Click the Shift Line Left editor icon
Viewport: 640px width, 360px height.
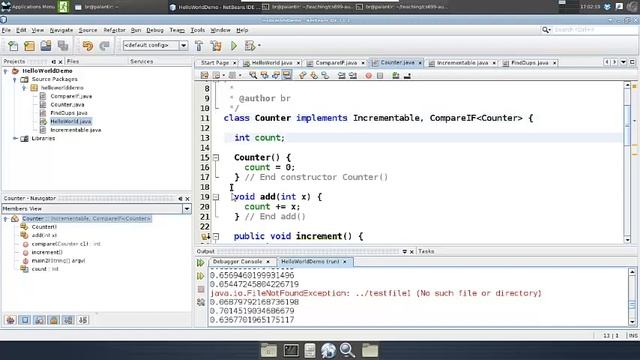click(x=342, y=75)
